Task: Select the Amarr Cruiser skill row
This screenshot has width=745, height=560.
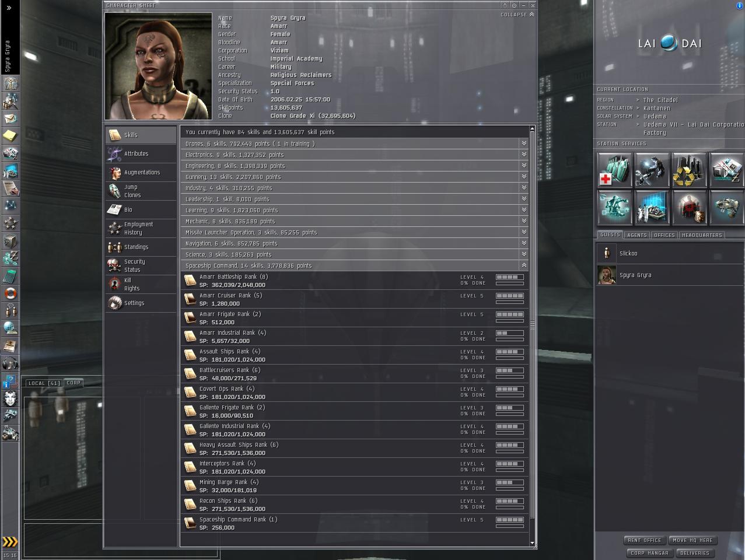Action: tap(354, 299)
